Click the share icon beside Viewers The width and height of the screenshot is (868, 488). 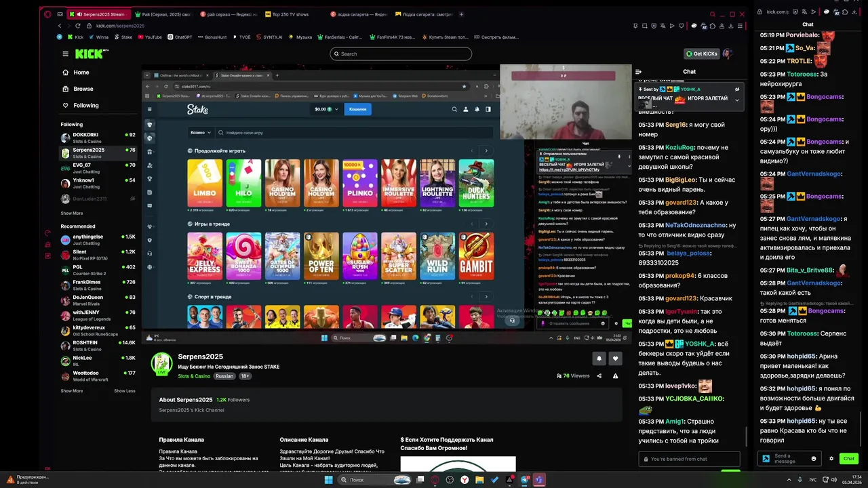click(x=599, y=375)
